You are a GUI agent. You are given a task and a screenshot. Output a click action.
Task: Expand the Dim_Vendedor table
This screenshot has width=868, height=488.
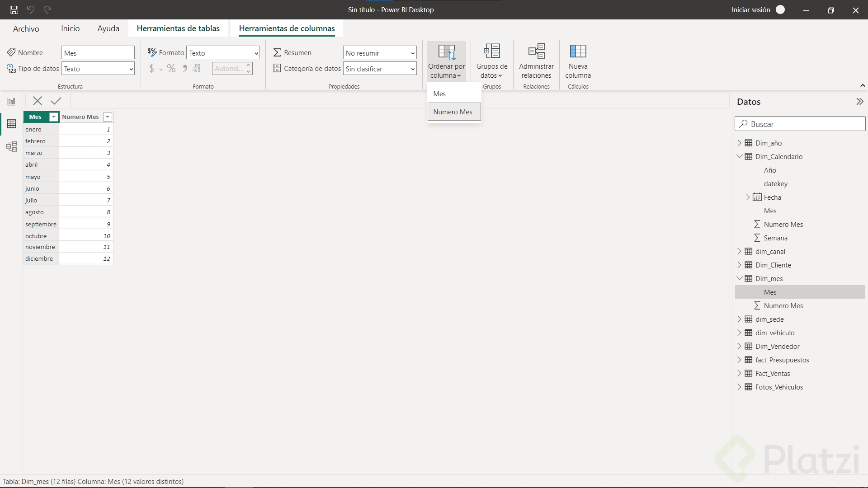click(740, 346)
